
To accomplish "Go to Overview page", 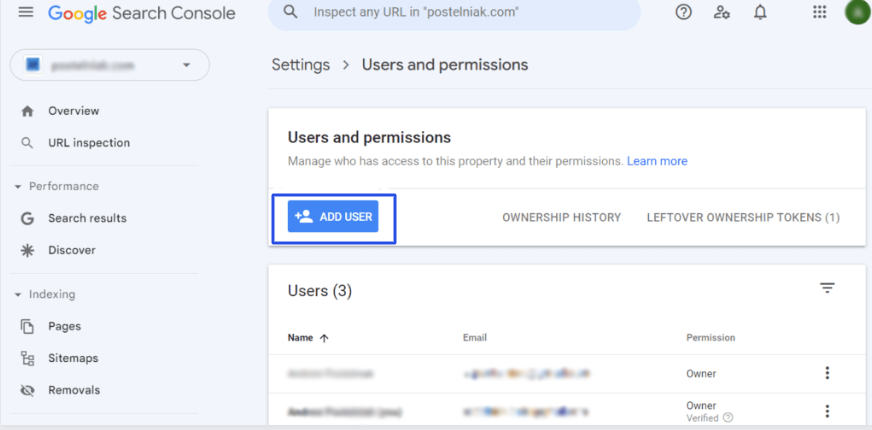I will [73, 111].
